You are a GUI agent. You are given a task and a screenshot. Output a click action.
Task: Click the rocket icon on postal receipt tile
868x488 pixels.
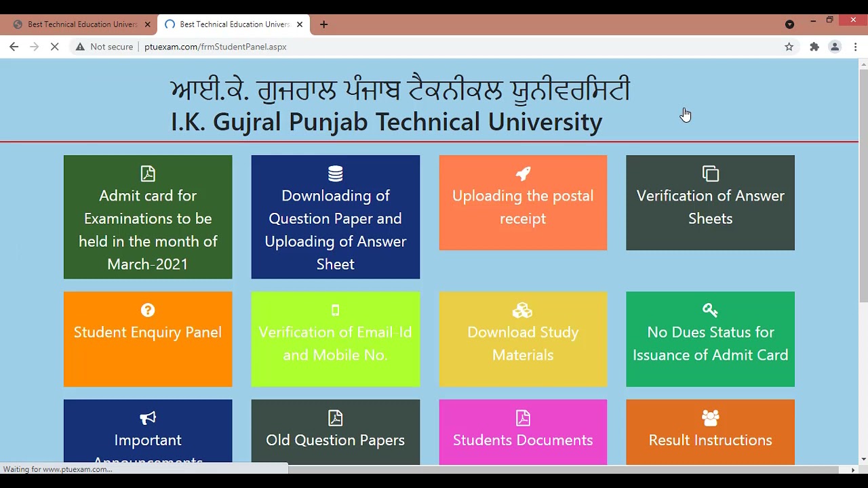(523, 174)
